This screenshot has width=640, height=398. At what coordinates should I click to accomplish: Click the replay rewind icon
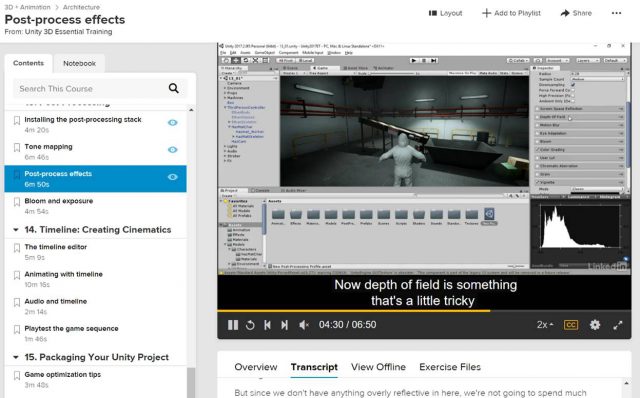[x=250, y=325]
